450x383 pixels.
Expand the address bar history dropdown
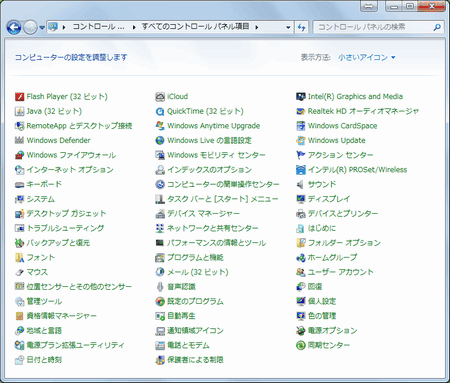[288, 27]
